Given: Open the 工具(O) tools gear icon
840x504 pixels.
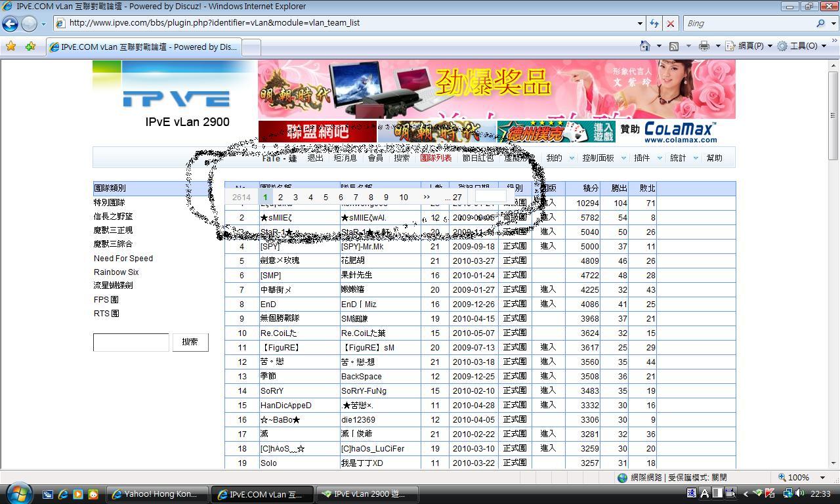Looking at the screenshot, I should tap(782, 46).
